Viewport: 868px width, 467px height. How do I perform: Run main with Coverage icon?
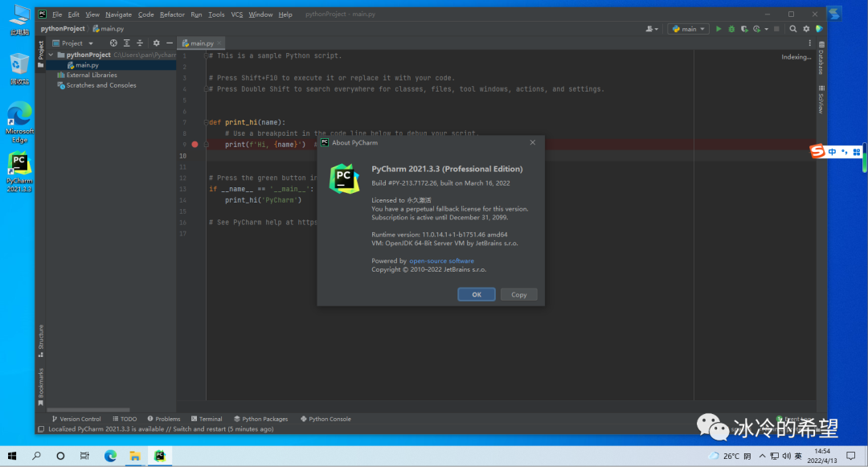[x=744, y=29]
